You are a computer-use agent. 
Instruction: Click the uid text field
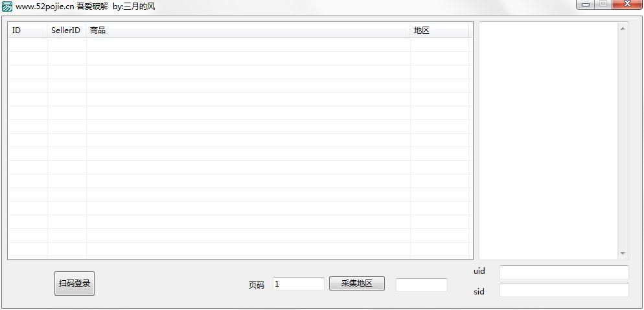(x=564, y=272)
